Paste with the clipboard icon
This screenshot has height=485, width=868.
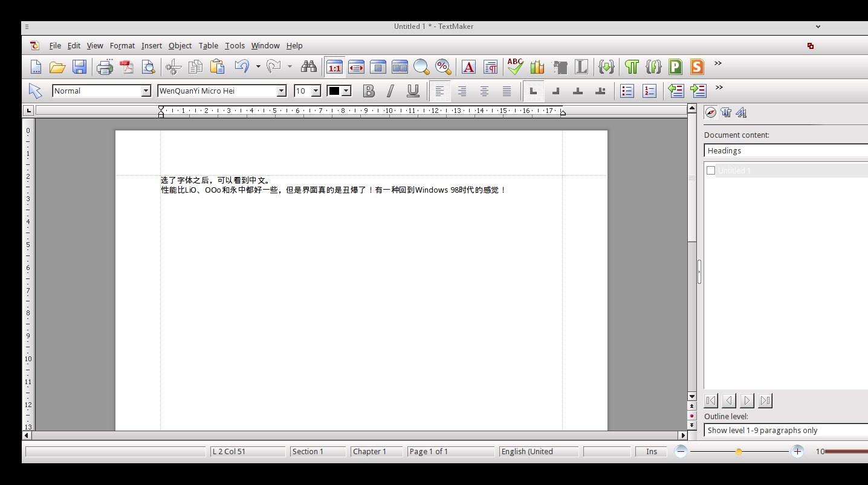[x=217, y=66]
